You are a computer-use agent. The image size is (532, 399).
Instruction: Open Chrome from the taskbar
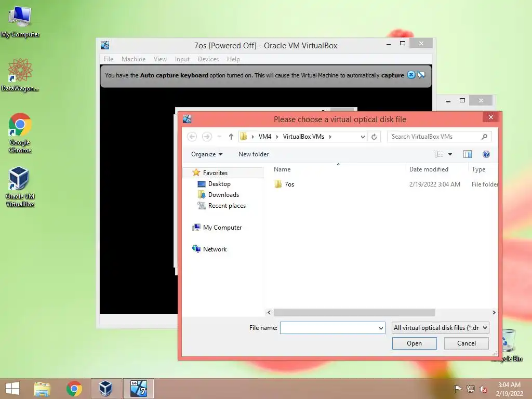click(74, 389)
